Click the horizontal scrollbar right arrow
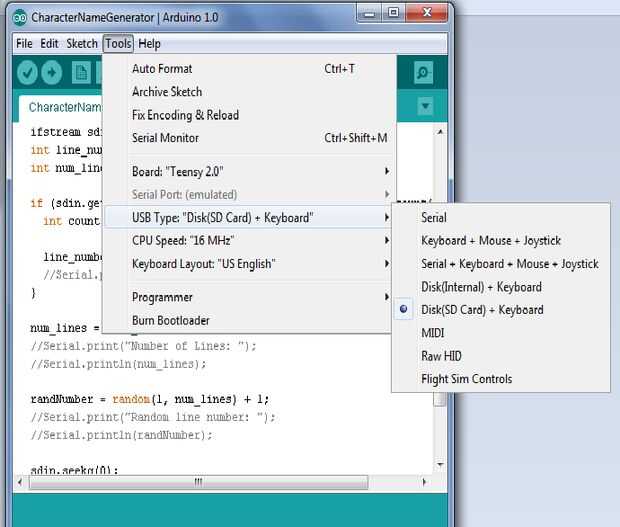620x527 pixels. click(x=424, y=482)
